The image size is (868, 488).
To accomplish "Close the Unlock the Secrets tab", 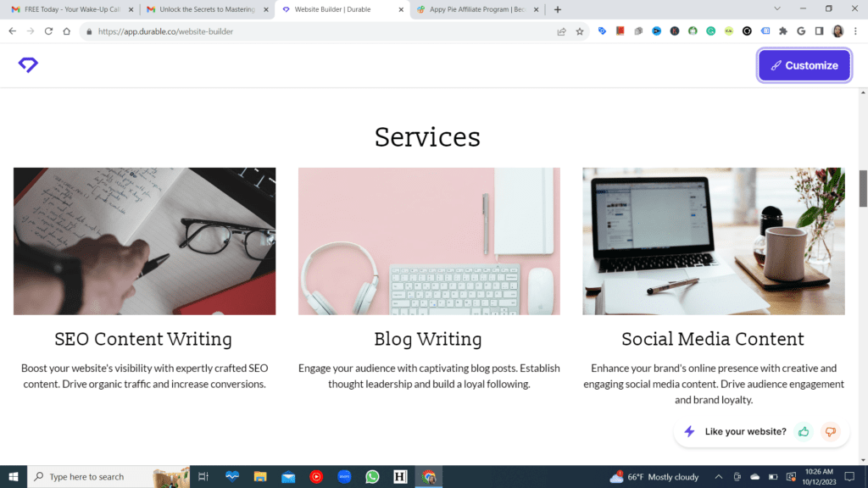I will click(265, 9).
